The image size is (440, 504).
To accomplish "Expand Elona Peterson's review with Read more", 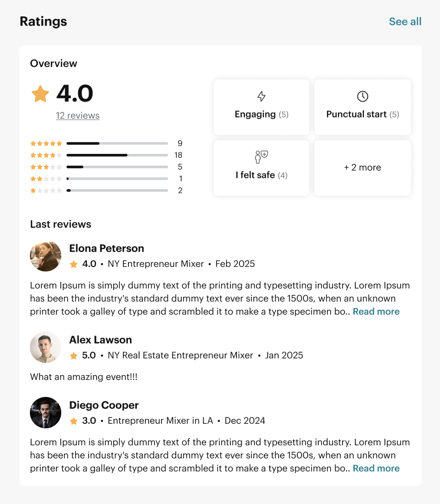I will pos(376,311).
